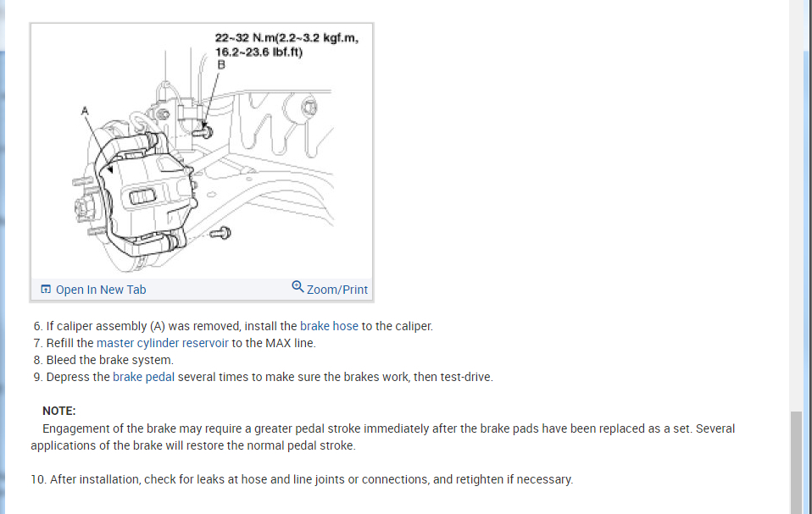The width and height of the screenshot is (812, 514).
Task: Click step 10 about checking for leaks
Action: [x=302, y=479]
